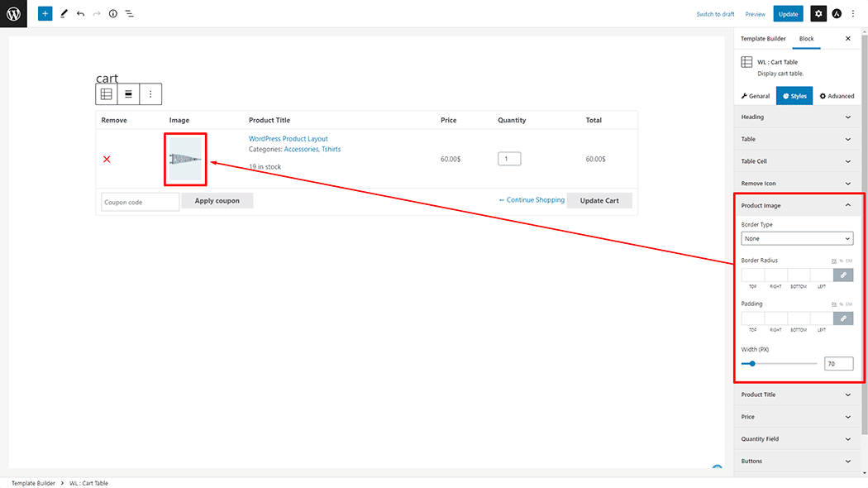
Task: Click the Width (PX) slider handle
Action: (752, 364)
